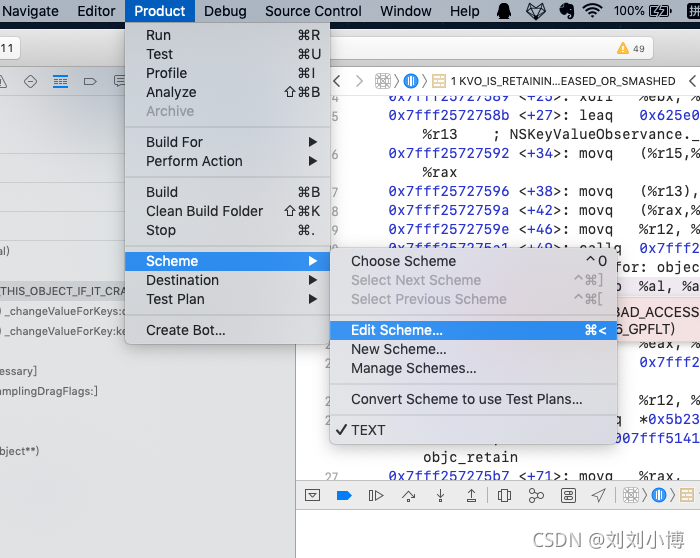Open the Evernote elephant menu bar icon

[x=567, y=11]
